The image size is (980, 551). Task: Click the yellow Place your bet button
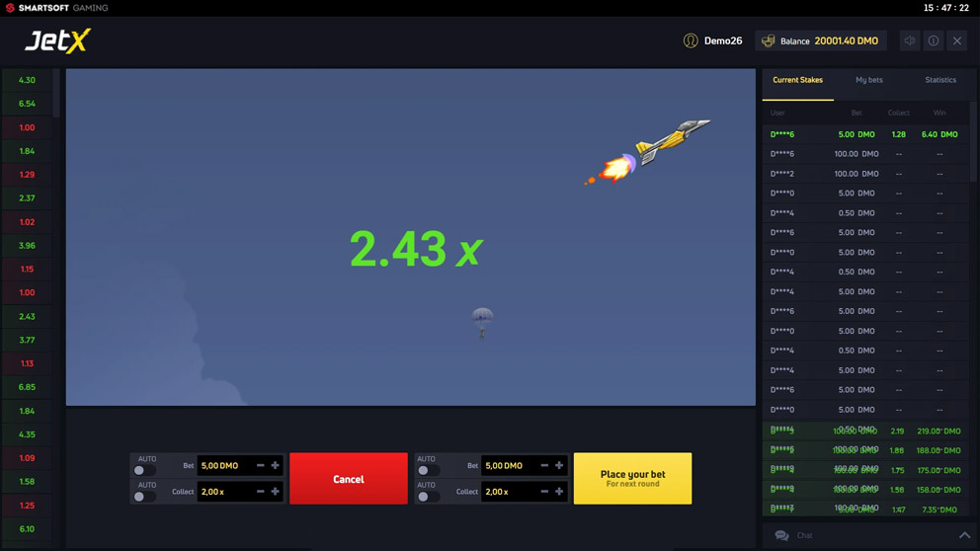[x=632, y=478]
